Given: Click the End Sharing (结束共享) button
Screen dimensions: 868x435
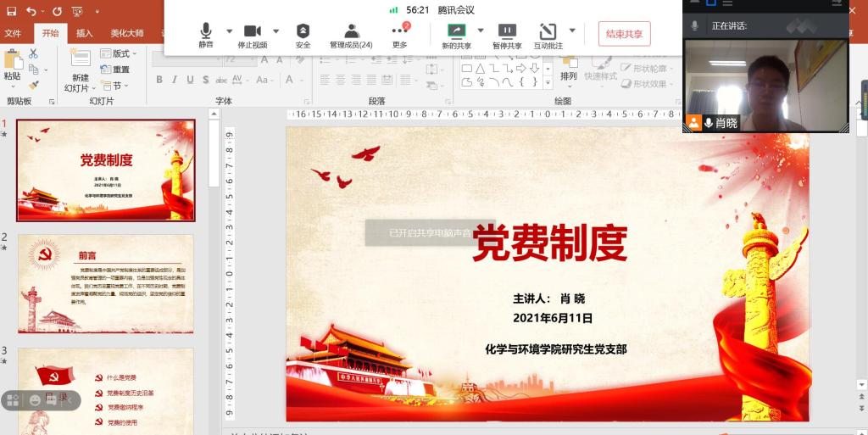Looking at the screenshot, I should point(624,34).
